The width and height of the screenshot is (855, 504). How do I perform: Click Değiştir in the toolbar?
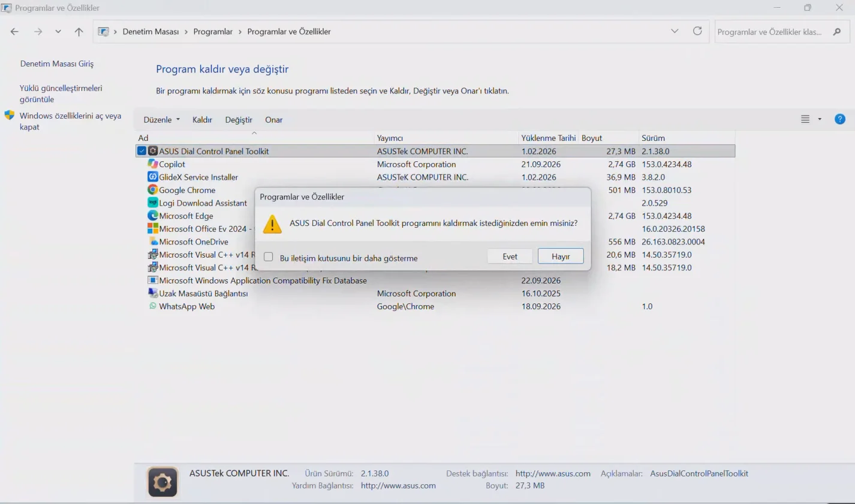pyautogui.click(x=239, y=120)
